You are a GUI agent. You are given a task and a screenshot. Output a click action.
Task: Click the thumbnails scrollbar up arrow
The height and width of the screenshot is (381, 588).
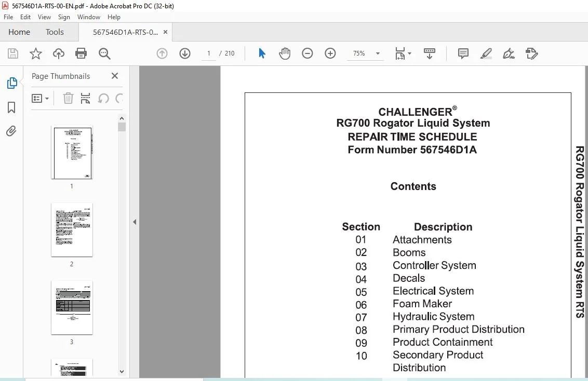(122, 118)
